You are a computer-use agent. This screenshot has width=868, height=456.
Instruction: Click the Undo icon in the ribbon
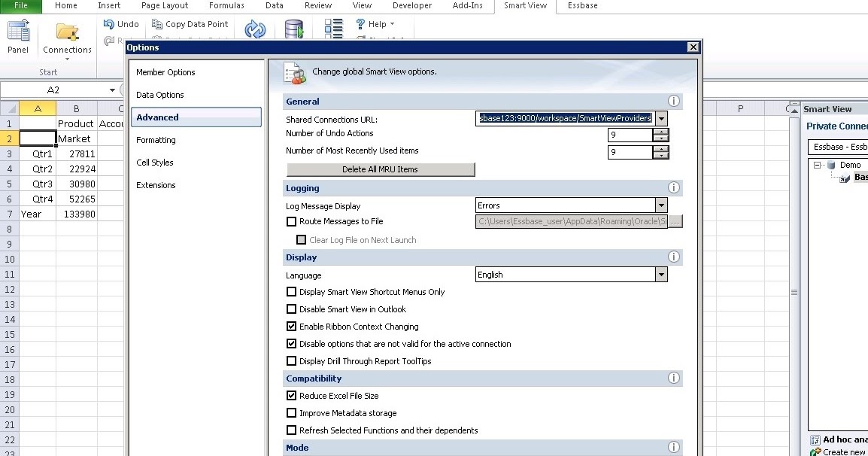[108, 24]
